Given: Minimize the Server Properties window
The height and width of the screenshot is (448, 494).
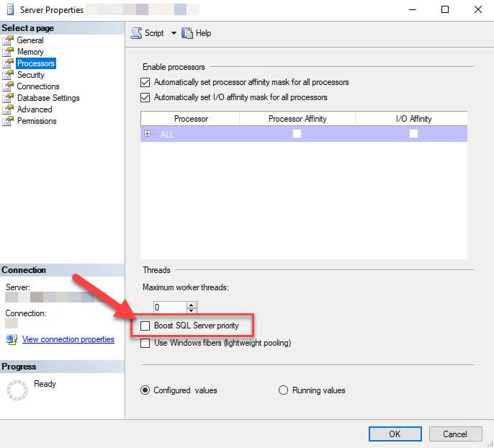Looking at the screenshot, I should pos(413,10).
